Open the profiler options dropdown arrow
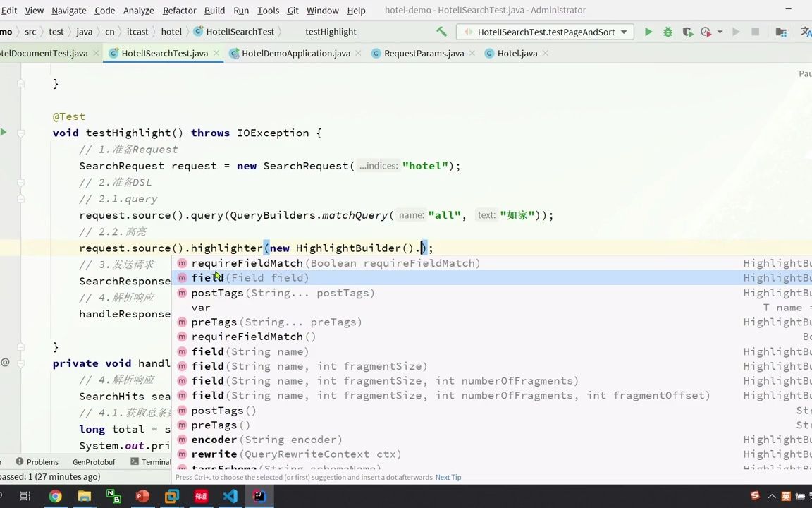Screen dimensions: 812x508 click(x=720, y=32)
